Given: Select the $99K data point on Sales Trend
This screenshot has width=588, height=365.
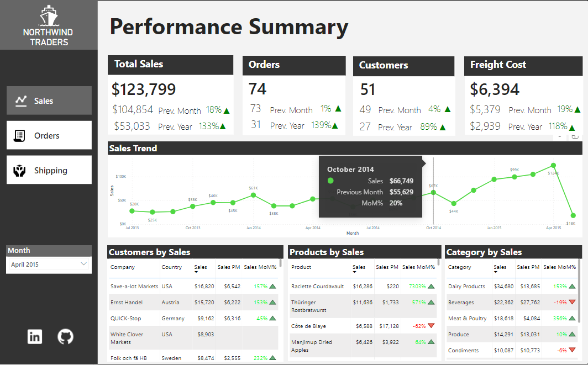Looking at the screenshot, I should [x=514, y=178].
